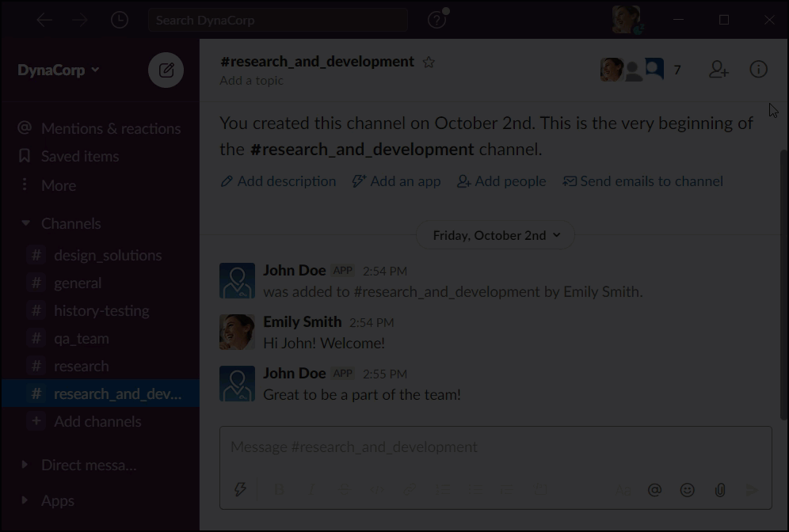The width and height of the screenshot is (789, 532).
Task: Click the Search DynaCorp field
Action: [x=278, y=20]
